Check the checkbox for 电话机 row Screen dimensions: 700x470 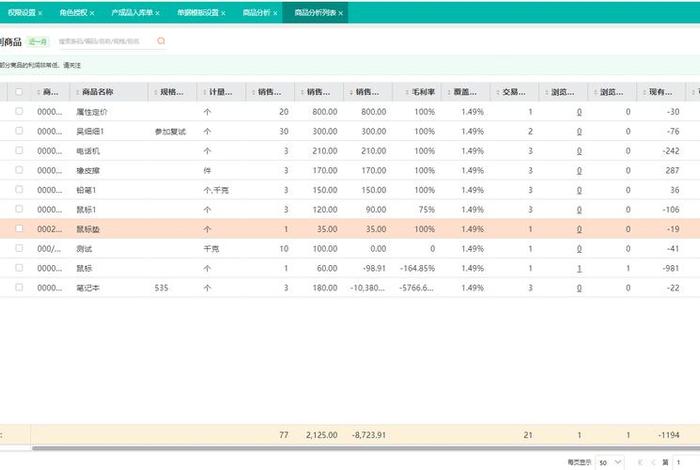(x=18, y=151)
